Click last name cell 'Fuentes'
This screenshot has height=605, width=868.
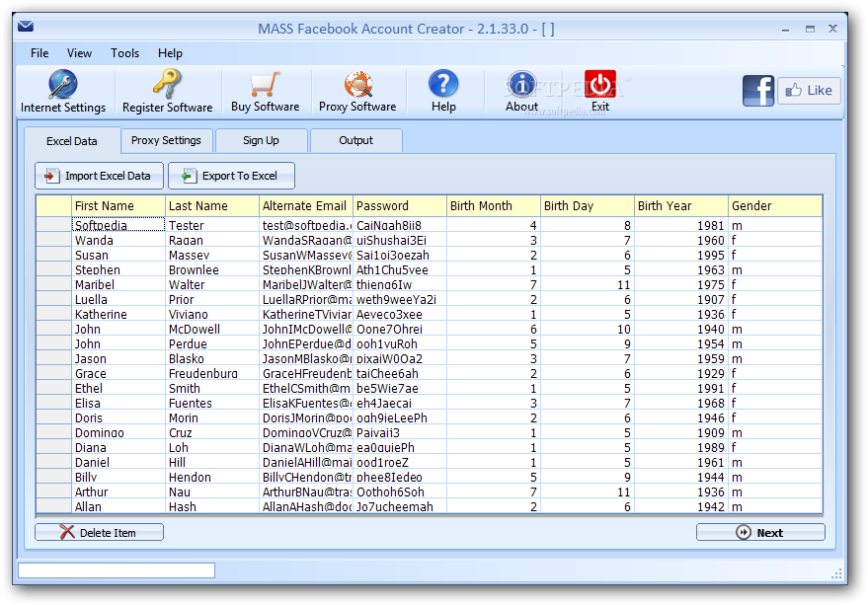click(212, 403)
